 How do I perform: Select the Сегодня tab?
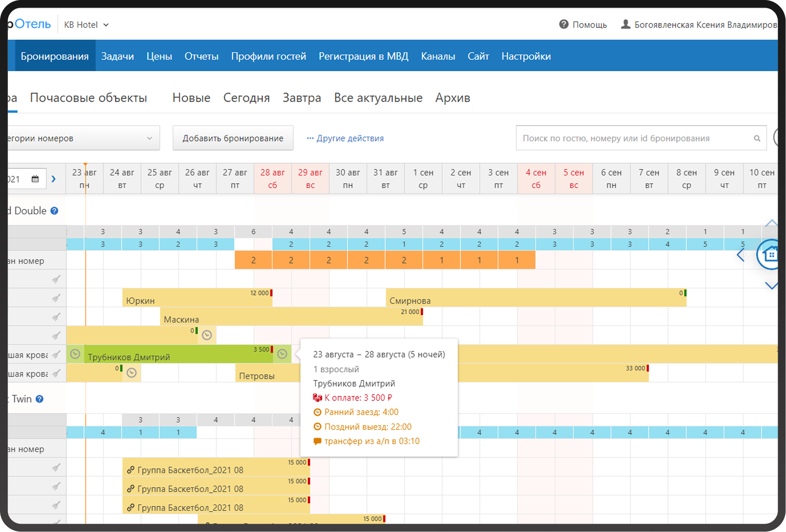click(x=246, y=98)
